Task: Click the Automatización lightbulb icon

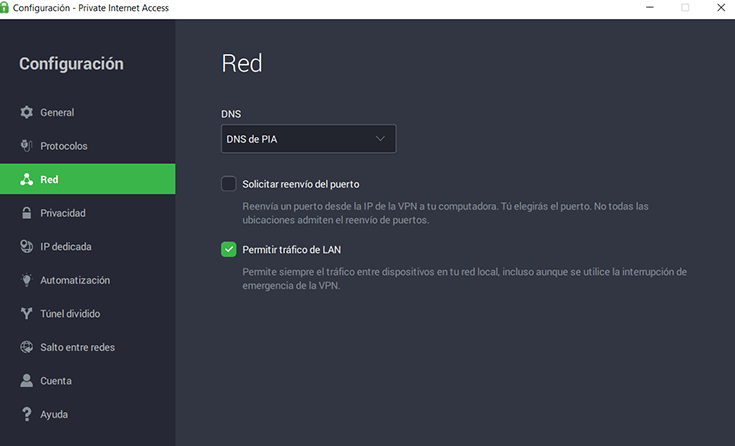Action: pos(27,280)
